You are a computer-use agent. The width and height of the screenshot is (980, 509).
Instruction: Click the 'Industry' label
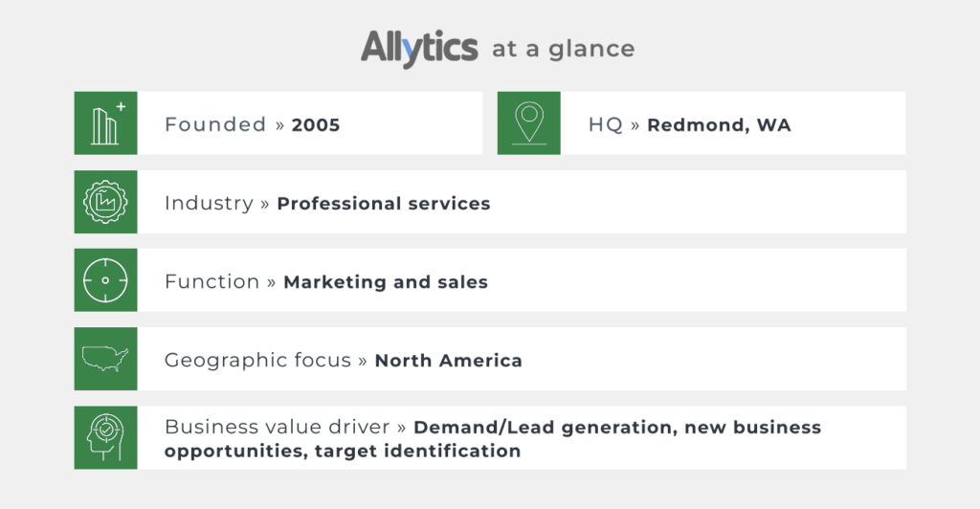point(209,203)
